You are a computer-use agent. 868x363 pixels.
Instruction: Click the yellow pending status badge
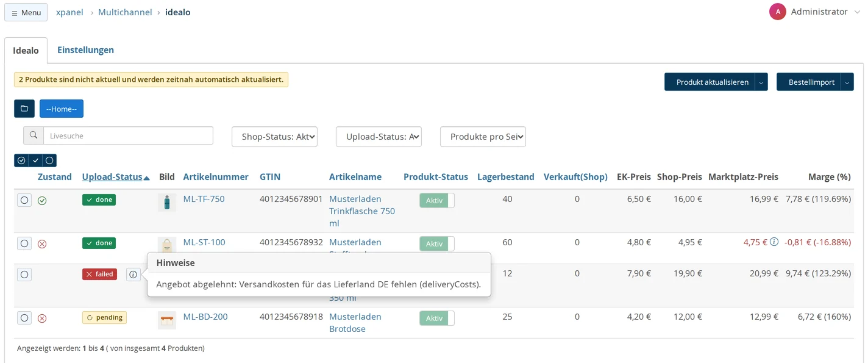104,317
